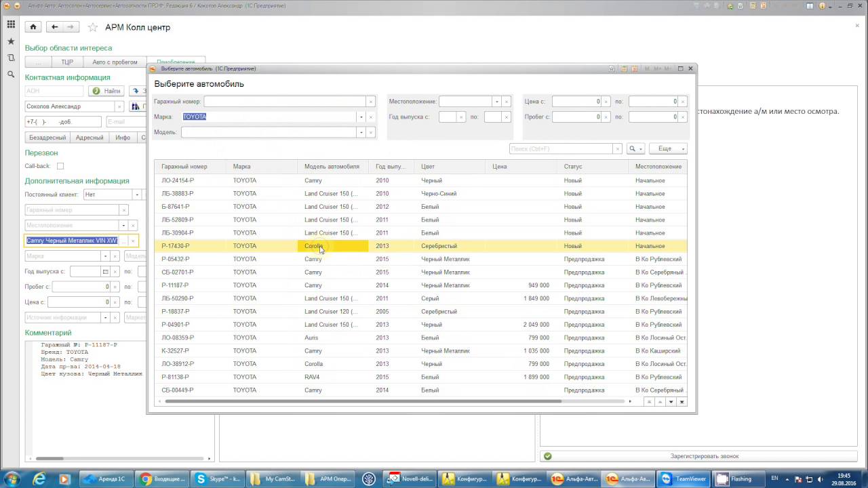Viewport: 868px width, 488px height.
Task: Focus the Цена с field in dialog
Action: click(576, 102)
